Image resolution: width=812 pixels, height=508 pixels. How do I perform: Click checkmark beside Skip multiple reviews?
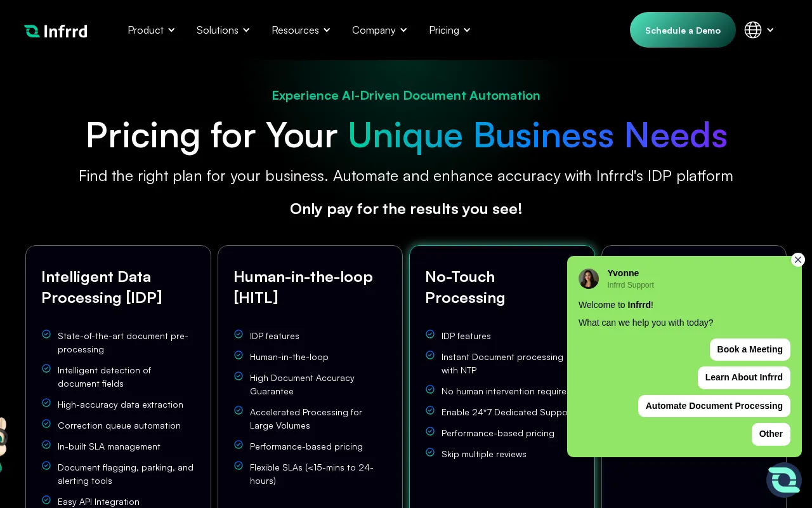pos(430,452)
